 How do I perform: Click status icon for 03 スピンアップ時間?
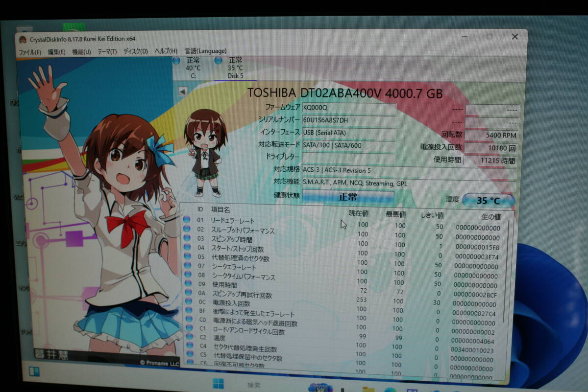coord(187,238)
